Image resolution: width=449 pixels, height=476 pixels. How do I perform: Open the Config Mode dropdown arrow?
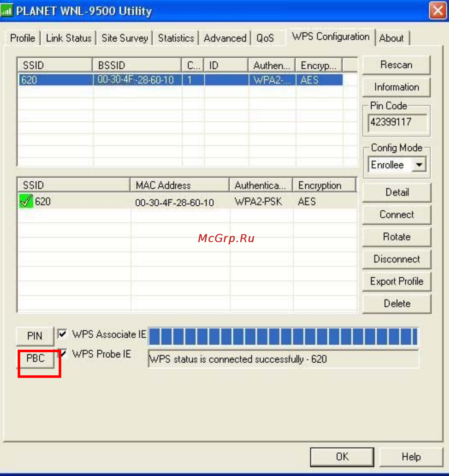[x=419, y=165]
